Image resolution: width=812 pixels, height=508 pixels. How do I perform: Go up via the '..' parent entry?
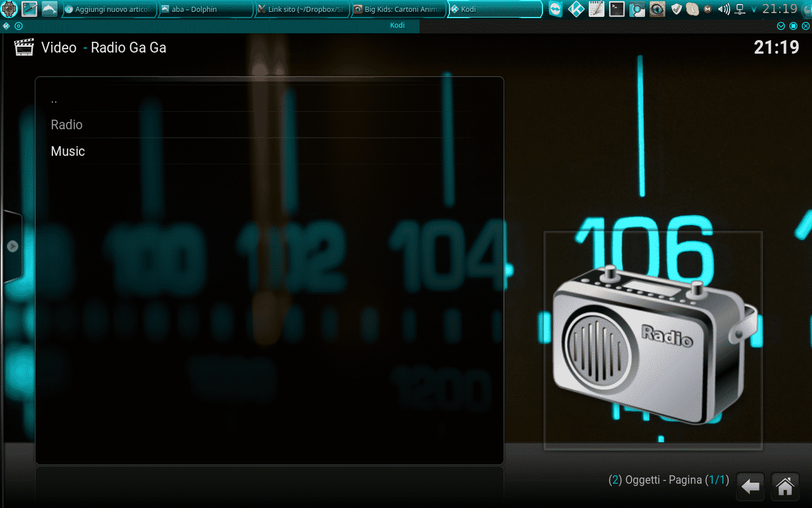[x=269, y=98]
